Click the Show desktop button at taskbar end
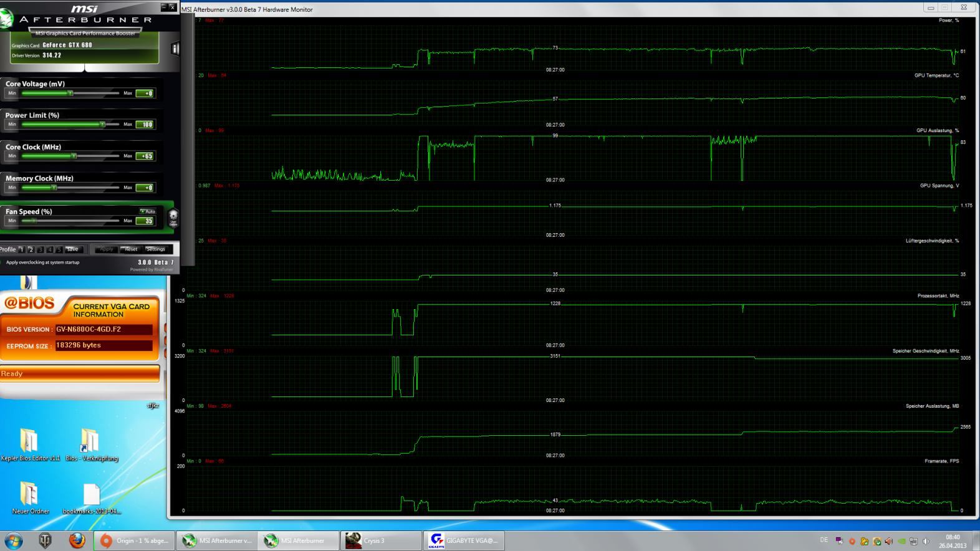Viewport: 980px width, 551px height. click(x=976, y=540)
